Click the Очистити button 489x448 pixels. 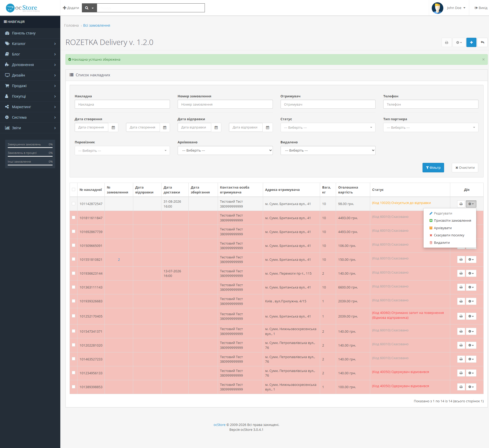pyautogui.click(x=465, y=168)
